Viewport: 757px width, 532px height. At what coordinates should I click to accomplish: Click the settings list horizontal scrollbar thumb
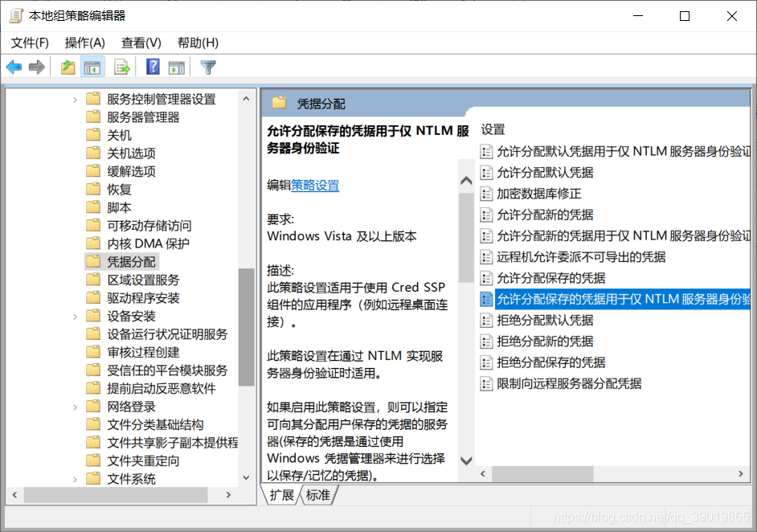tap(542, 474)
